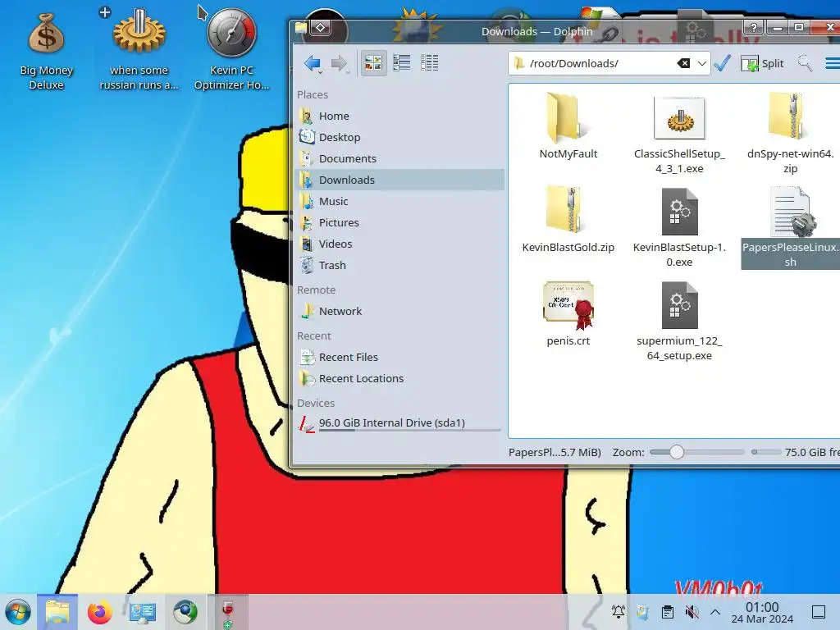The image size is (840, 630).
Task: Click the free disk space bar in the status bar
Action: [766, 452]
